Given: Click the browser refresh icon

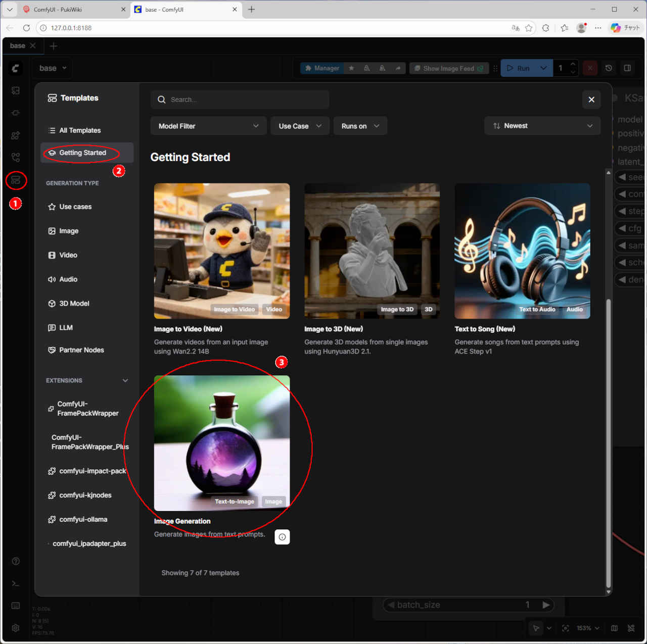Looking at the screenshot, I should coord(26,28).
